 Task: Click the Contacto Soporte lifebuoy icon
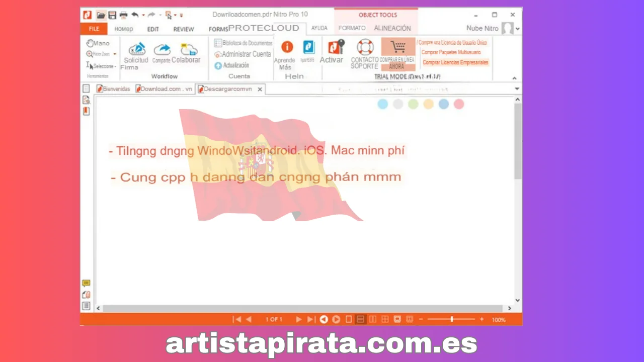pyautogui.click(x=365, y=47)
